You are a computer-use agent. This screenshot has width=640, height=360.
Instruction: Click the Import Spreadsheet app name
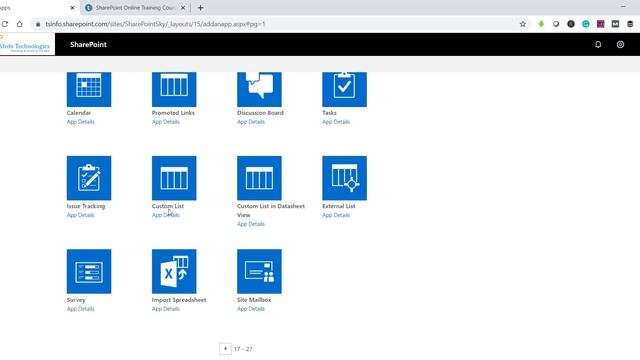pos(179,300)
